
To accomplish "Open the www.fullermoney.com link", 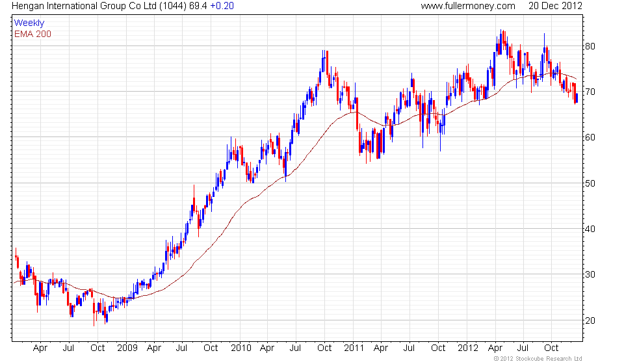I will click(467, 6).
